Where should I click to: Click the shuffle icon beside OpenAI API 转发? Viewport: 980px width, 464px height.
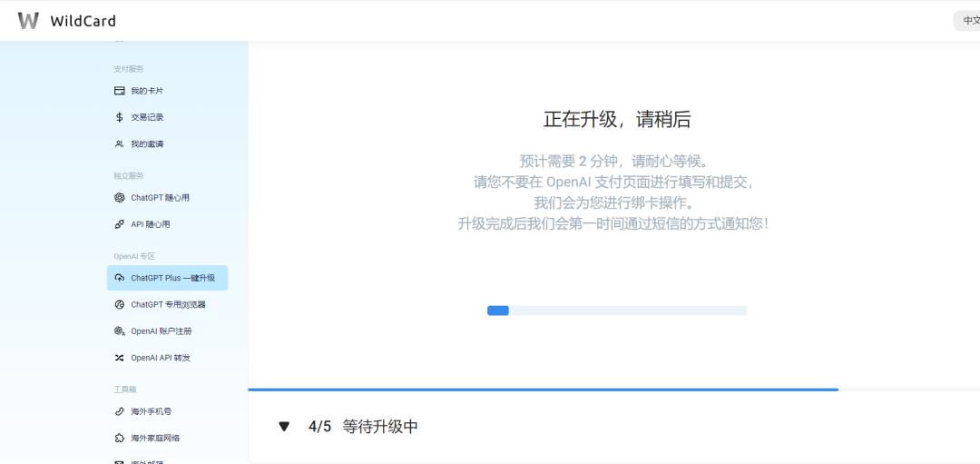point(120,358)
